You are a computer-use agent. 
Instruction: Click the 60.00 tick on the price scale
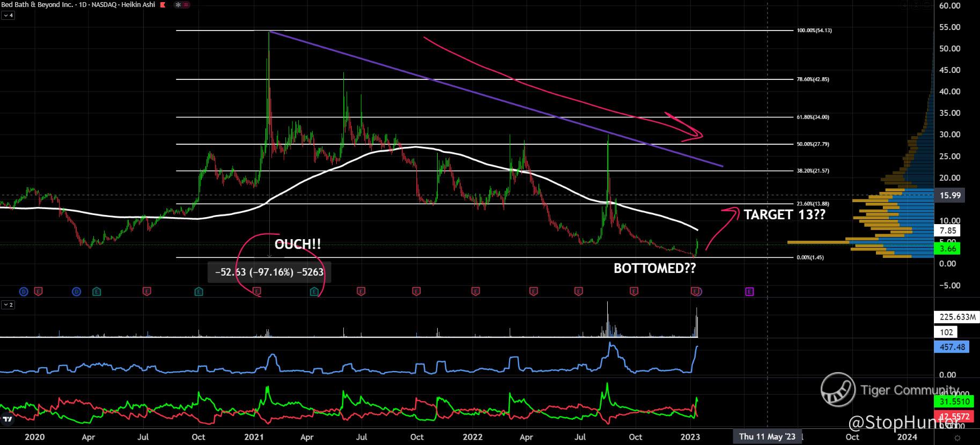[x=949, y=6]
